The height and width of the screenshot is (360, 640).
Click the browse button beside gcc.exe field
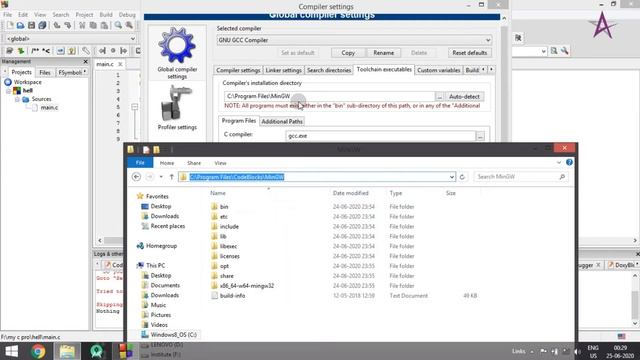coord(480,136)
